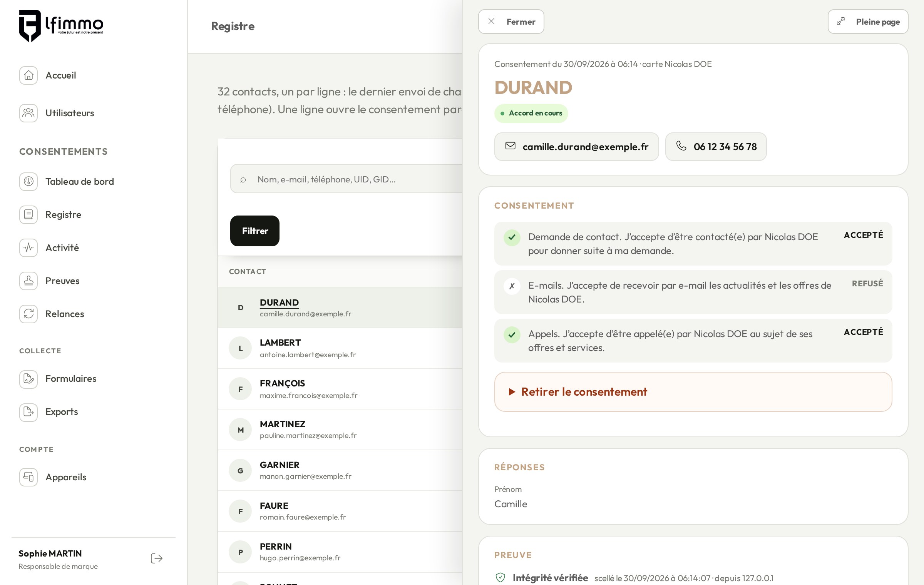Open the Formulaires icon in sidebar
The image size is (924, 585).
tap(28, 378)
